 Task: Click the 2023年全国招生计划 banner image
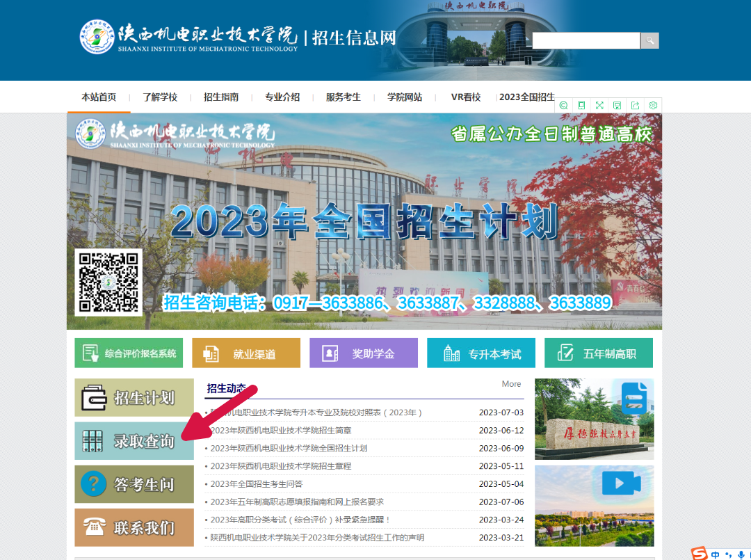tap(364, 221)
